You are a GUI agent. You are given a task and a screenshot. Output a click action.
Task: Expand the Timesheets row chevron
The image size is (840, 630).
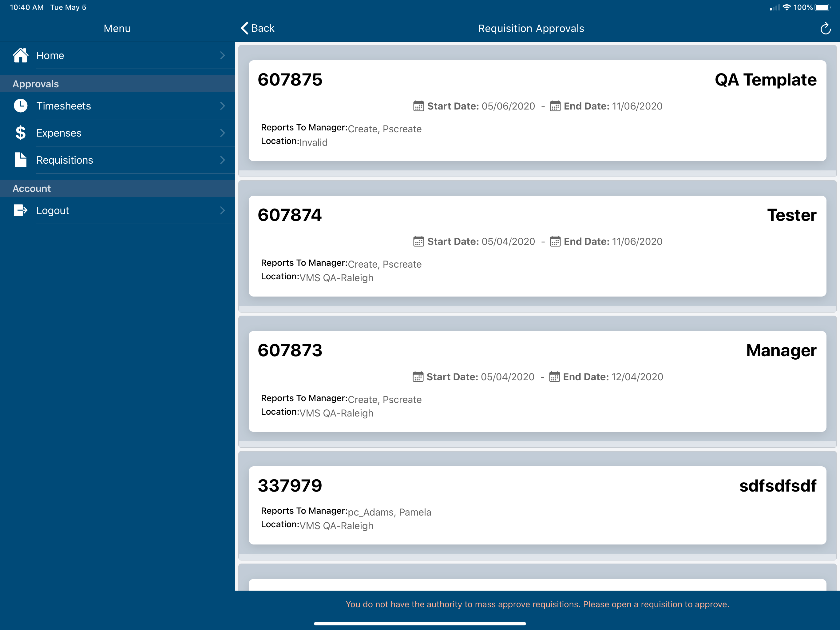pyautogui.click(x=223, y=106)
